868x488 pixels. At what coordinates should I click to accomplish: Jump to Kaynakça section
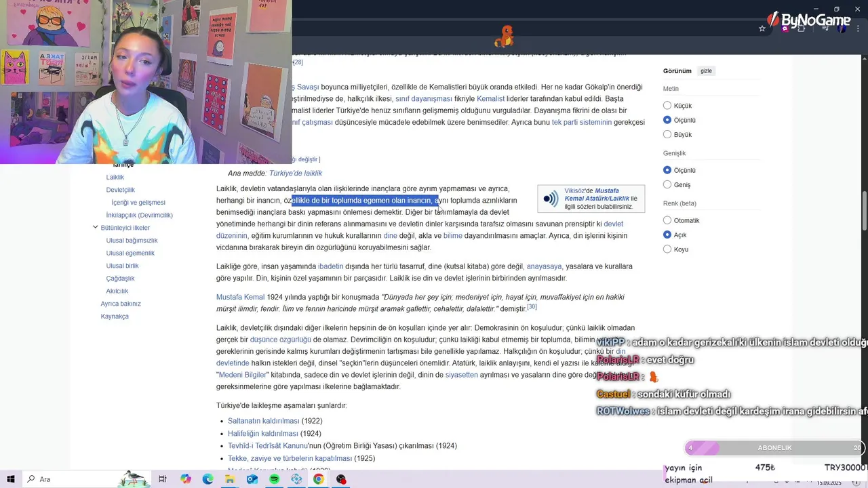coord(115,317)
